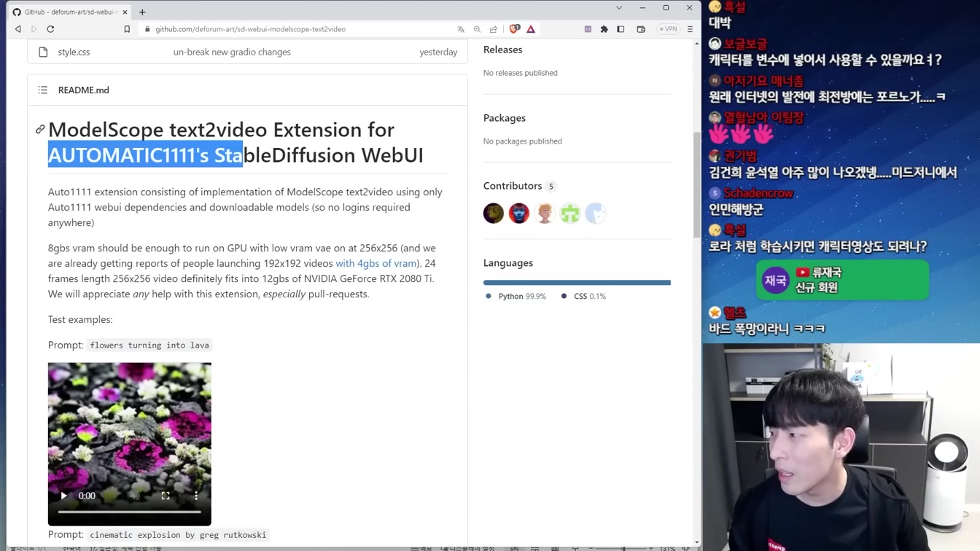The width and height of the screenshot is (980, 551).
Task: Click the README main title heading
Action: (x=236, y=142)
